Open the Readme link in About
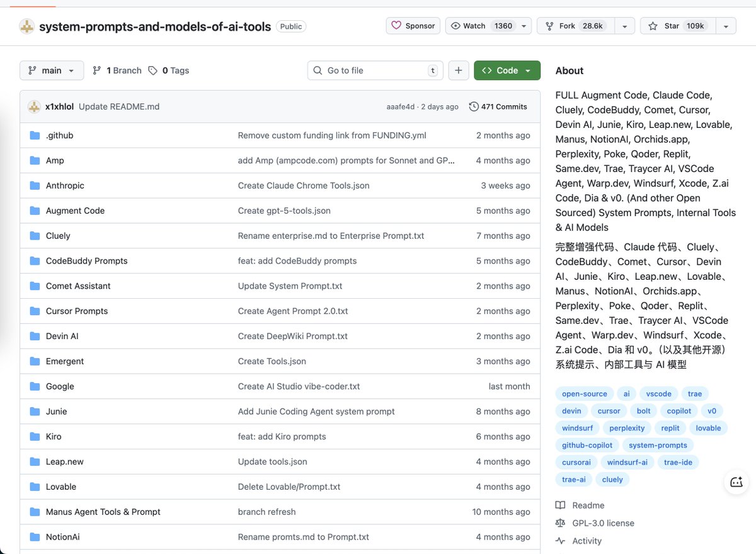Image resolution: width=756 pixels, height=554 pixels. 580,505
